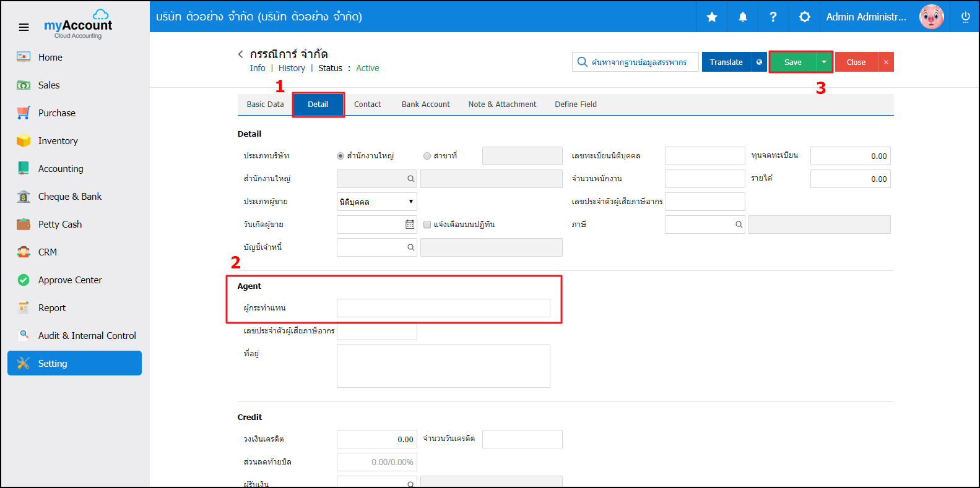Click ทุนจดทะเบียน amount field
This screenshot has width=980, height=488.
click(850, 156)
